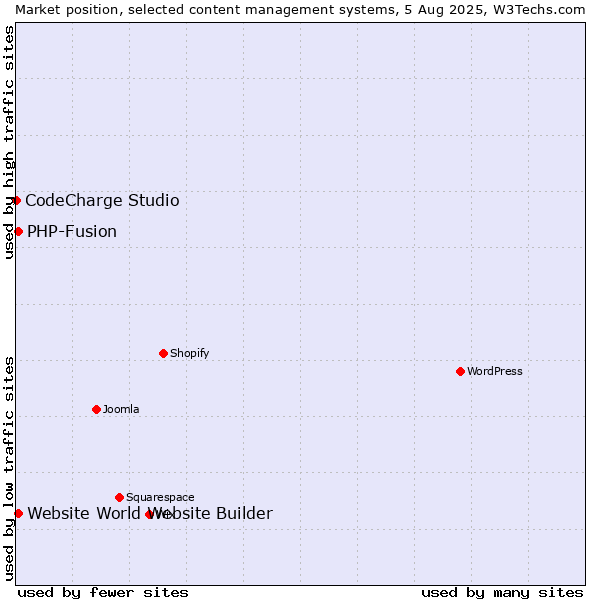This screenshot has height=600, width=600.
Task: Click the Website World label
Action: pyautogui.click(x=84, y=514)
